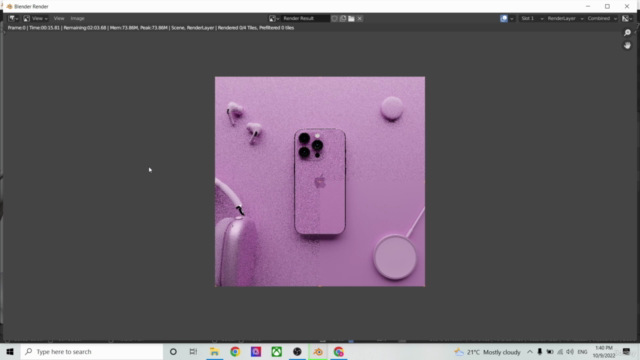The image size is (640, 360).
Task: Open the purple app icon on taskbar
Action: tap(256, 351)
